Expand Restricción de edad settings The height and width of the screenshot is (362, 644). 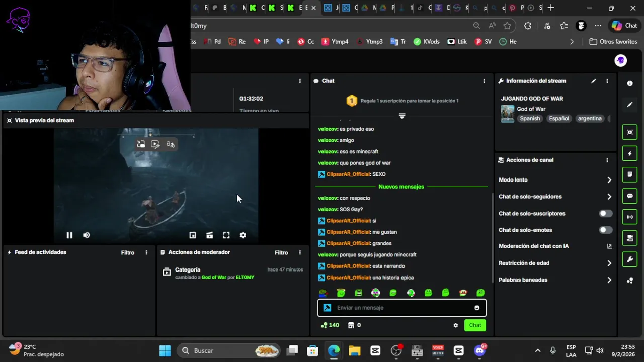coord(555,263)
